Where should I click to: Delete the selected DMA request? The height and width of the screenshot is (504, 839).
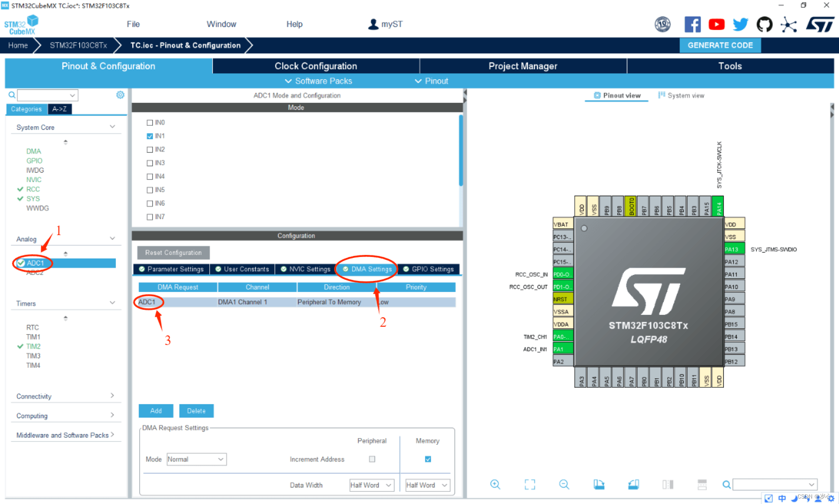196,411
